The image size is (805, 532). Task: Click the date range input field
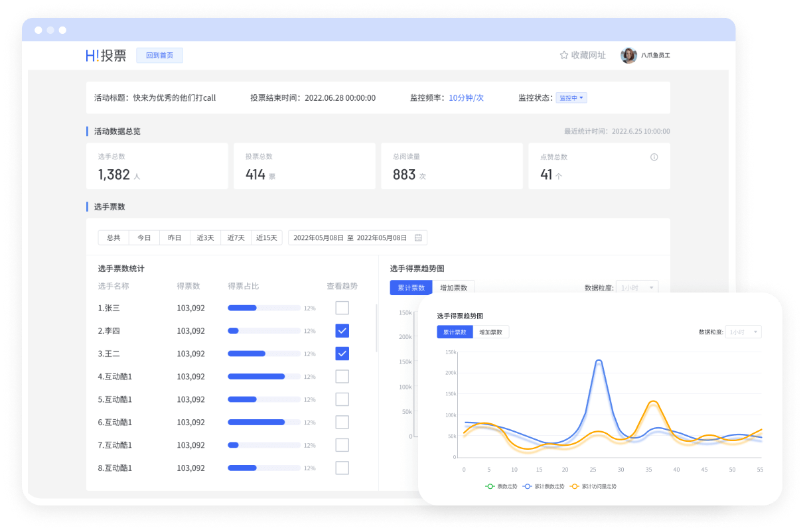click(358, 237)
